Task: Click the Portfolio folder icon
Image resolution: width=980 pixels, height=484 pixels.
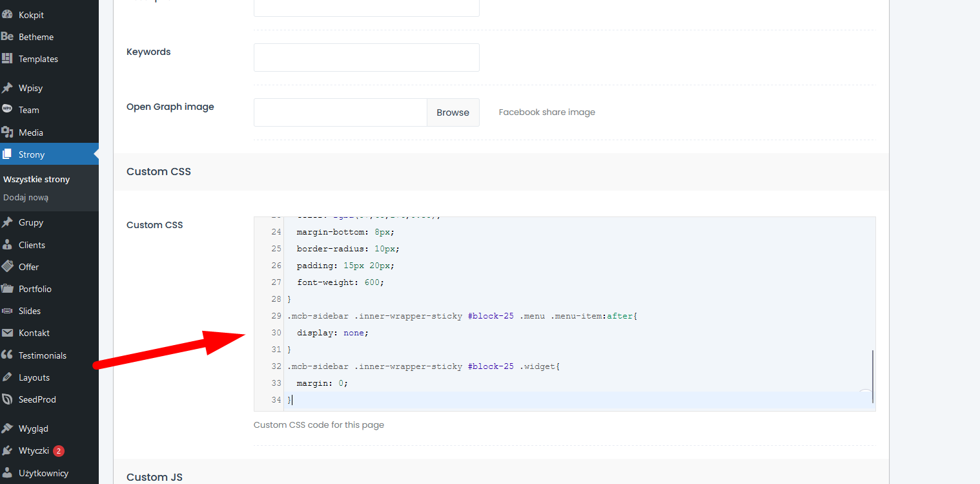Action: pos(7,289)
